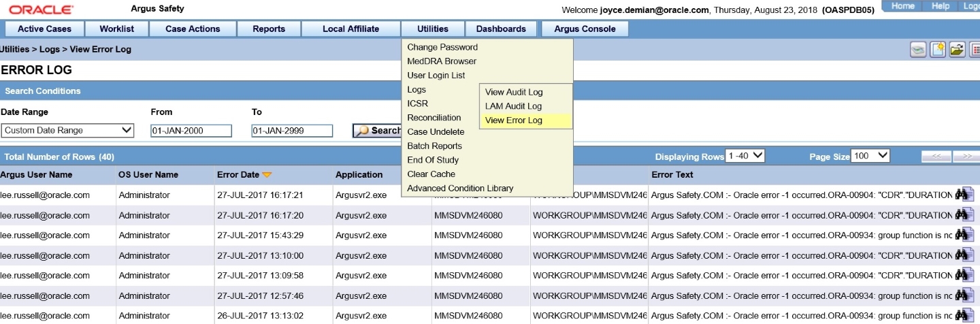Screen dimensions: 980x324
Task: Select MedDRA Browser menu entry
Action: (x=442, y=61)
